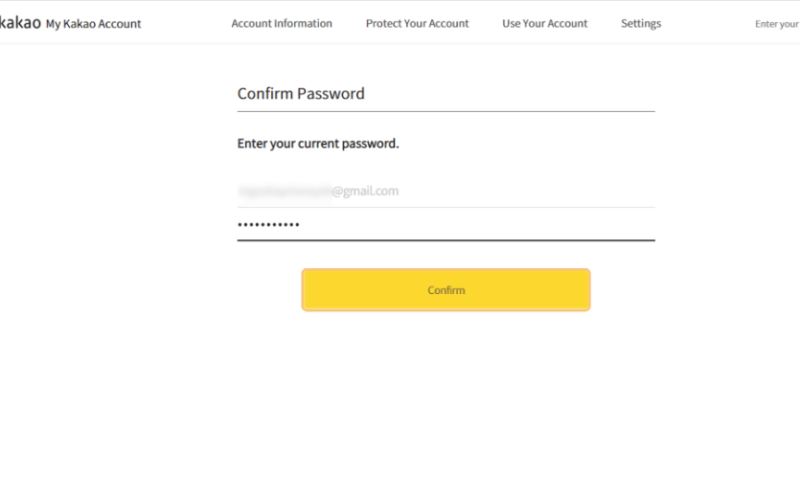Viewport: 800px width, 500px height.
Task: Focus the current password field
Action: click(x=446, y=224)
